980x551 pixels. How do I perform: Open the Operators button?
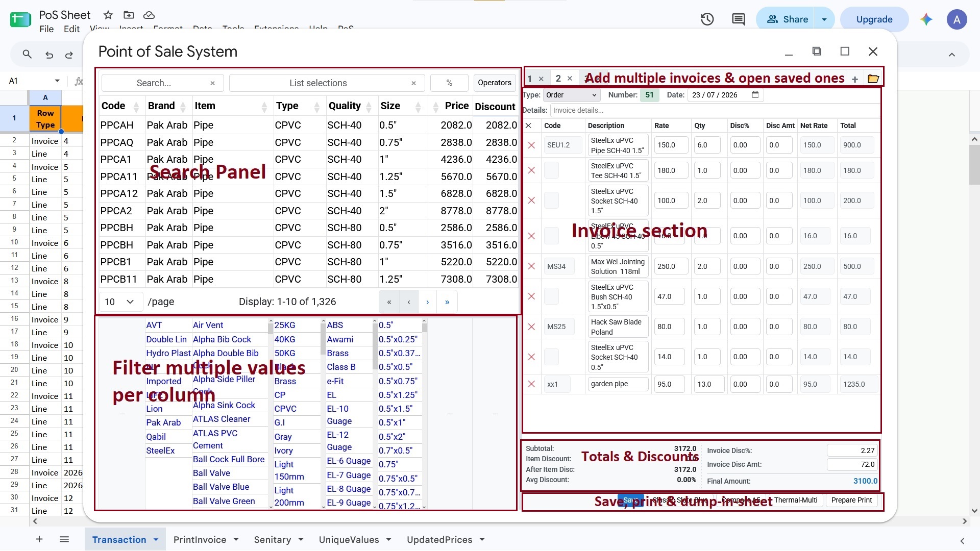click(x=494, y=83)
